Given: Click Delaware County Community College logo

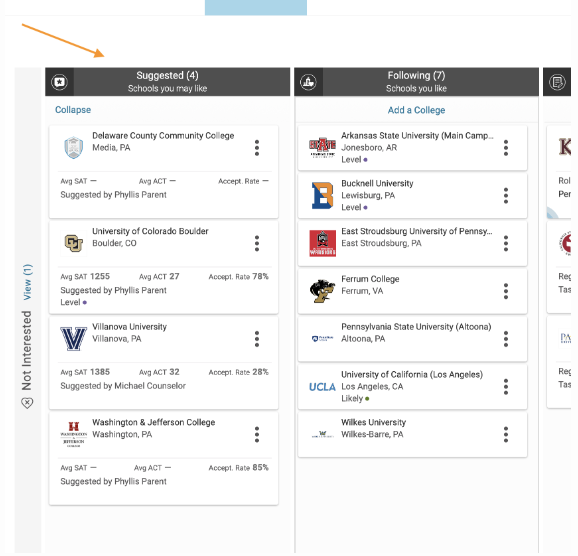Looking at the screenshot, I should pos(74,147).
